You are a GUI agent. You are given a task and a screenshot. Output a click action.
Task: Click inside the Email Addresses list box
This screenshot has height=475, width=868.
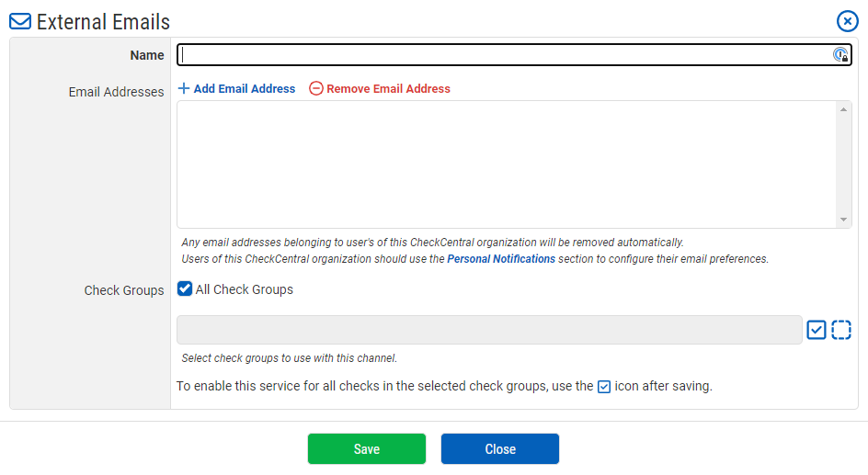point(506,164)
